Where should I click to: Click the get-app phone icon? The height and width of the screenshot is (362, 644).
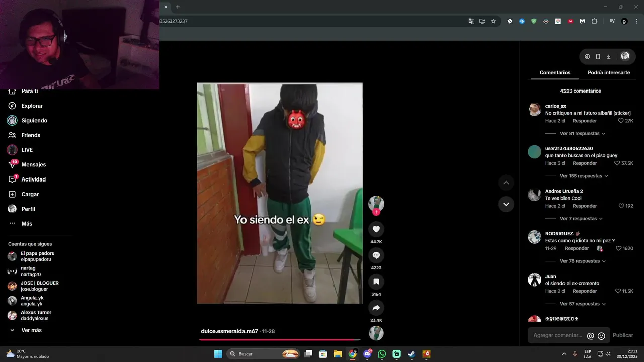pos(598,57)
